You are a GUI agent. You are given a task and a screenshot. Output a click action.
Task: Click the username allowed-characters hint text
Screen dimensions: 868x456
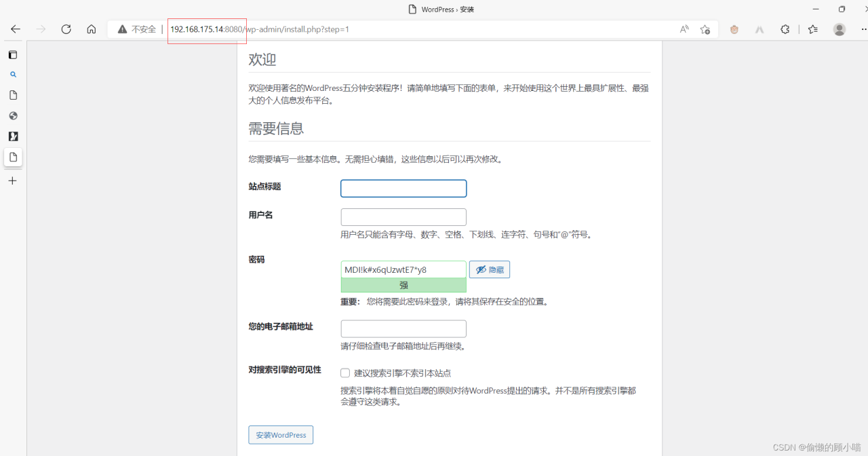pos(467,235)
